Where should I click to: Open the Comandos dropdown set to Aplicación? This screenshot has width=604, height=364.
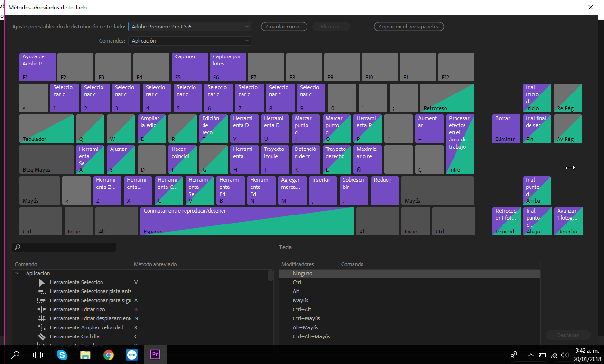point(190,41)
